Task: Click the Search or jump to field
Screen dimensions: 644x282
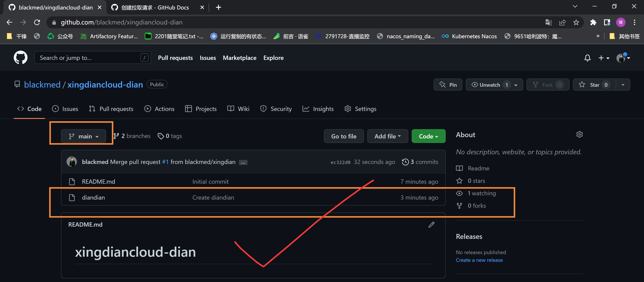Action: pos(93,58)
